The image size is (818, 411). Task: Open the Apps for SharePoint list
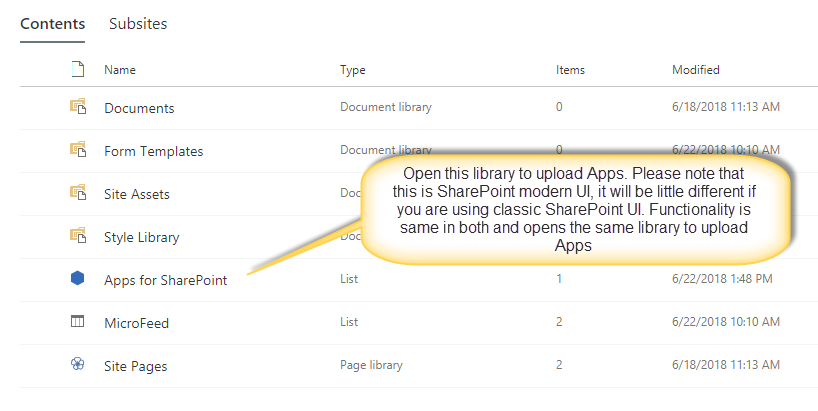click(165, 280)
